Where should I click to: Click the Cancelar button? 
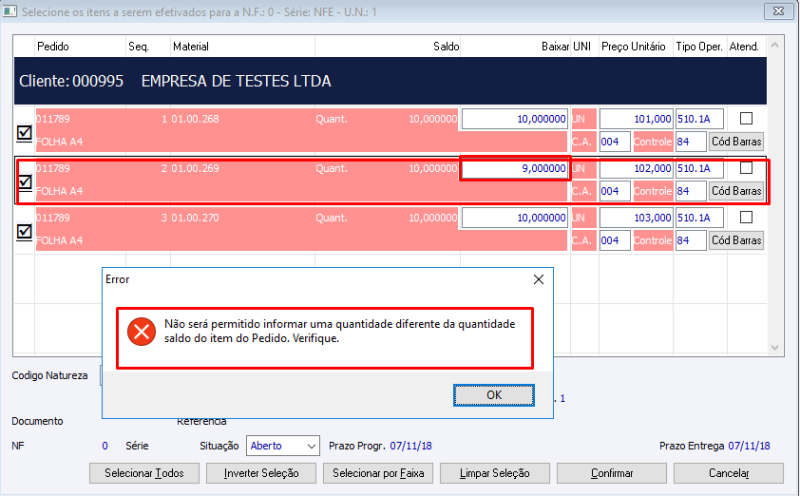[x=729, y=473]
